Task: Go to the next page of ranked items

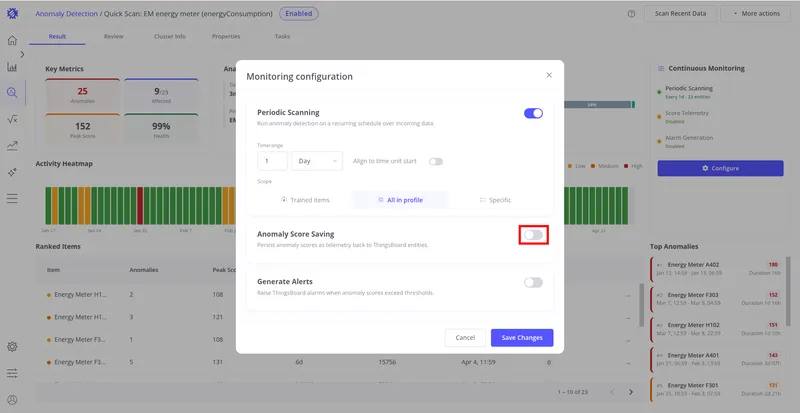Action: coord(631,392)
